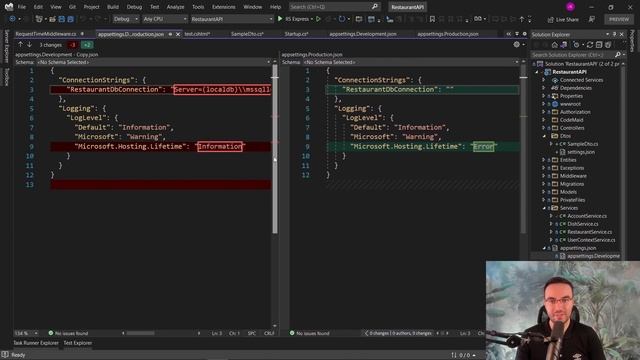The image size is (640, 360).
Task: Open the Task Runner Explorer tab
Action: coord(36,343)
